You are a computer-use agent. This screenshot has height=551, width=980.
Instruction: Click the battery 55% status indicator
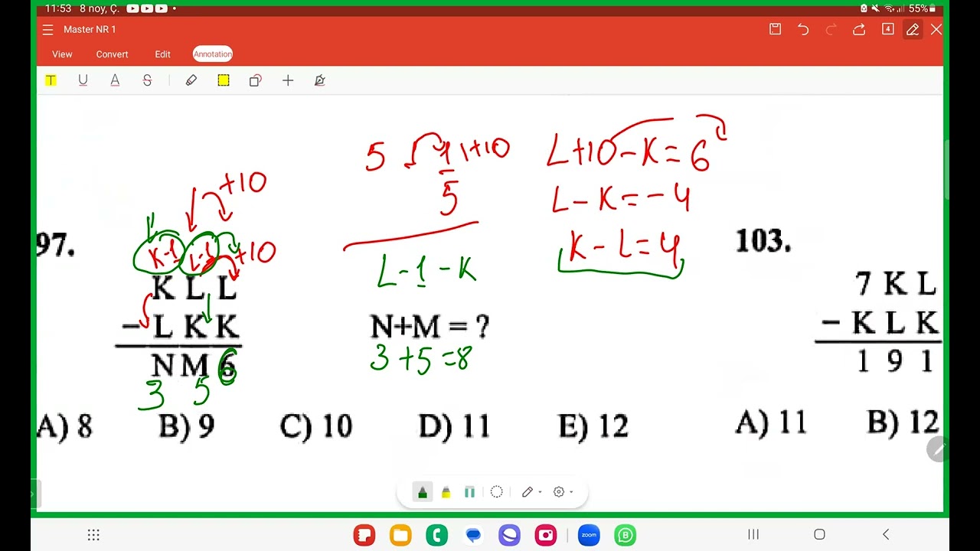click(x=922, y=8)
